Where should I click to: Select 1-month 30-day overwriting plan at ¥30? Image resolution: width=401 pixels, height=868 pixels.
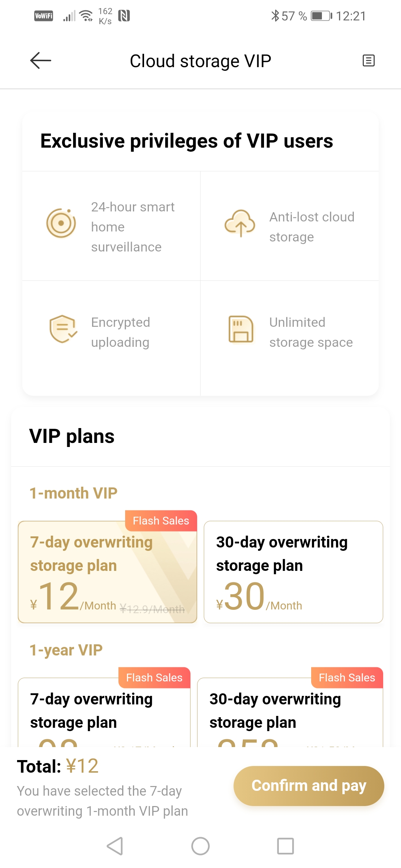[293, 572]
